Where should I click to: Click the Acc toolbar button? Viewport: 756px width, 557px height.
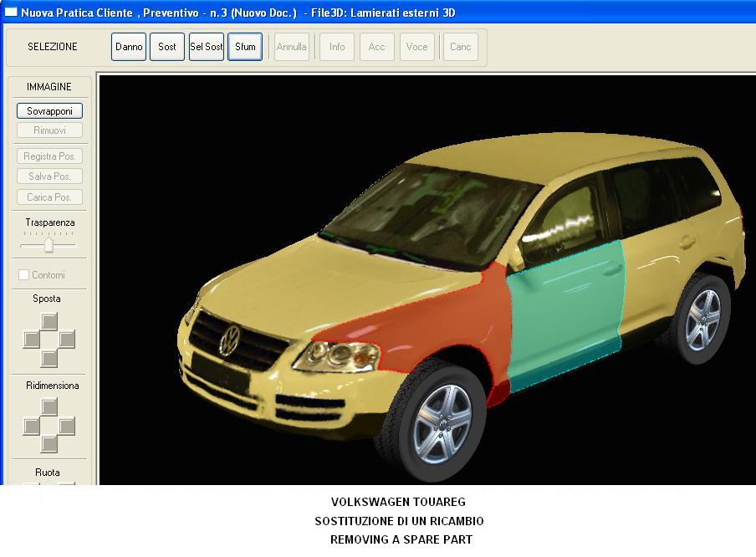click(x=376, y=47)
